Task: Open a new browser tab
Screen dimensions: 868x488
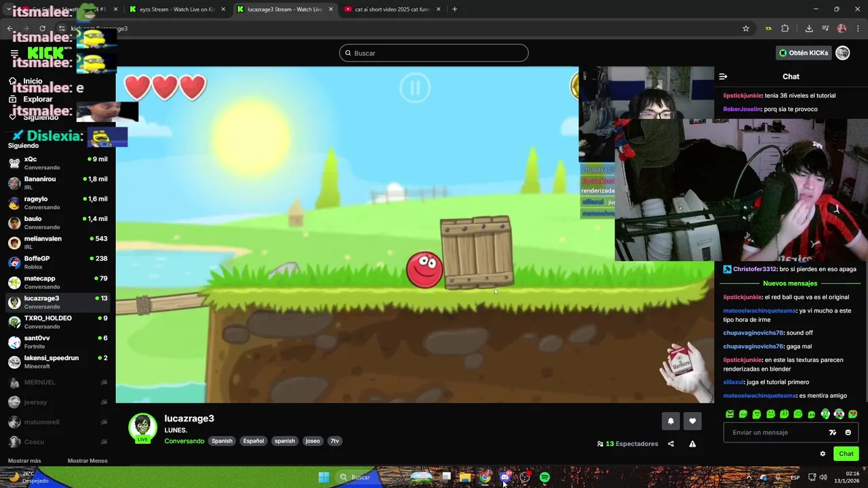Action: click(454, 9)
